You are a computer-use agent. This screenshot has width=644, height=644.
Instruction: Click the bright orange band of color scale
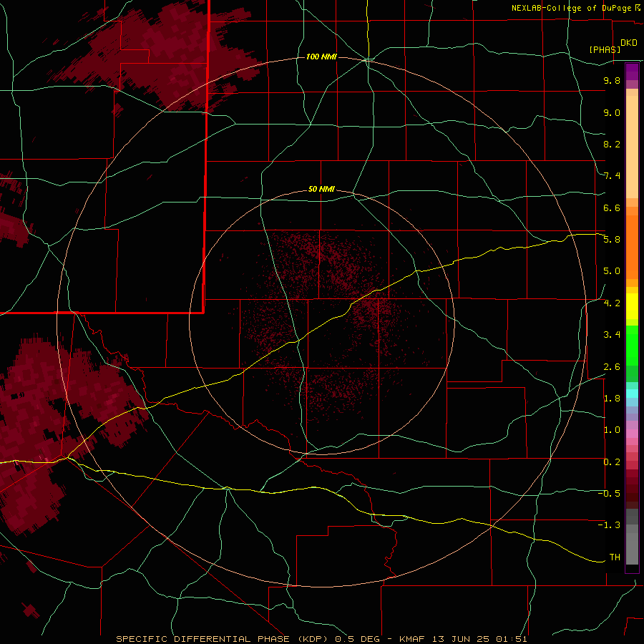click(x=632, y=248)
